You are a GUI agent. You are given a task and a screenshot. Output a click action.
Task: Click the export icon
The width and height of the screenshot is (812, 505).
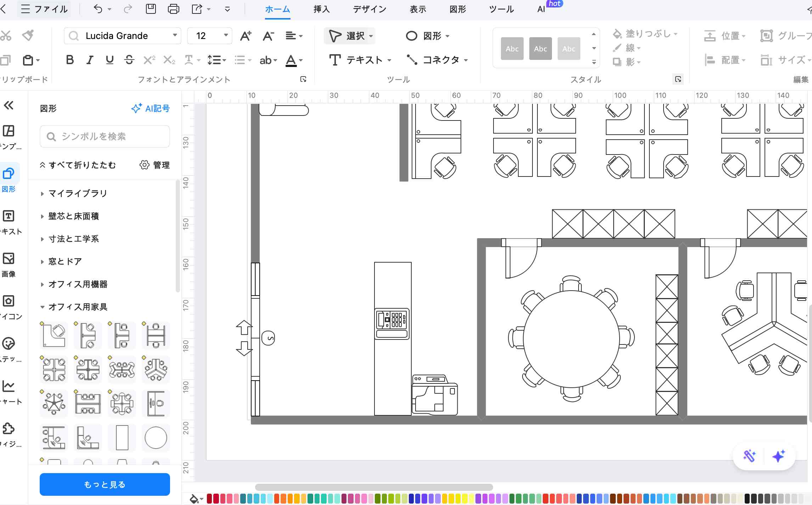point(197,9)
